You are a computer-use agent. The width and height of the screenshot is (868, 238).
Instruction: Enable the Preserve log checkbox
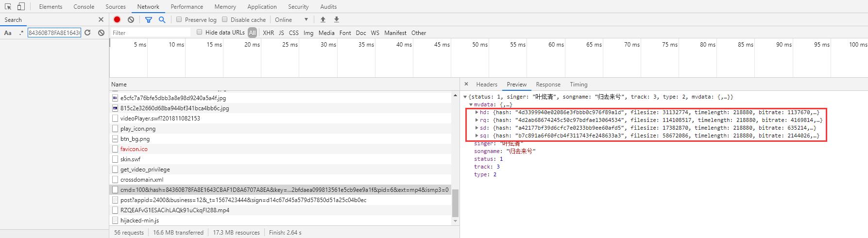click(x=179, y=19)
